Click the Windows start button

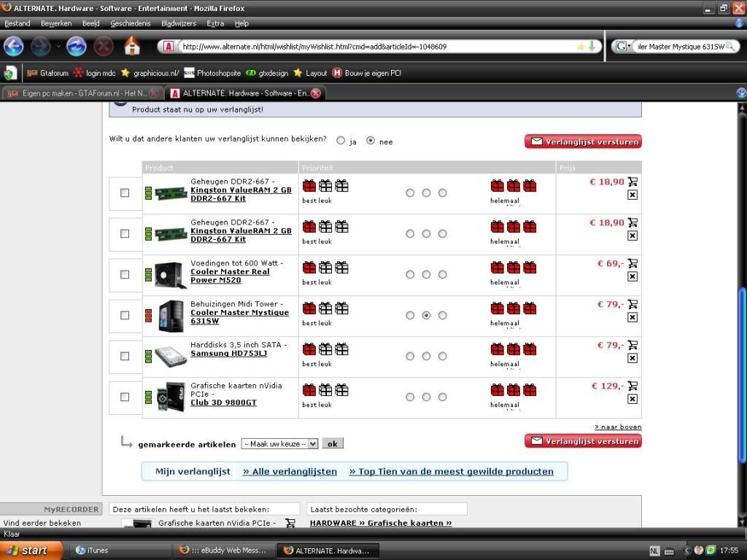[x=31, y=551]
